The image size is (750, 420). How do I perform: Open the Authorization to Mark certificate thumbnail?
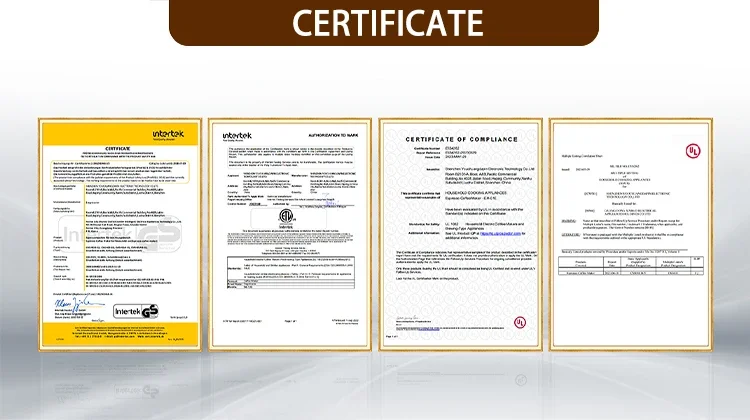click(x=290, y=234)
